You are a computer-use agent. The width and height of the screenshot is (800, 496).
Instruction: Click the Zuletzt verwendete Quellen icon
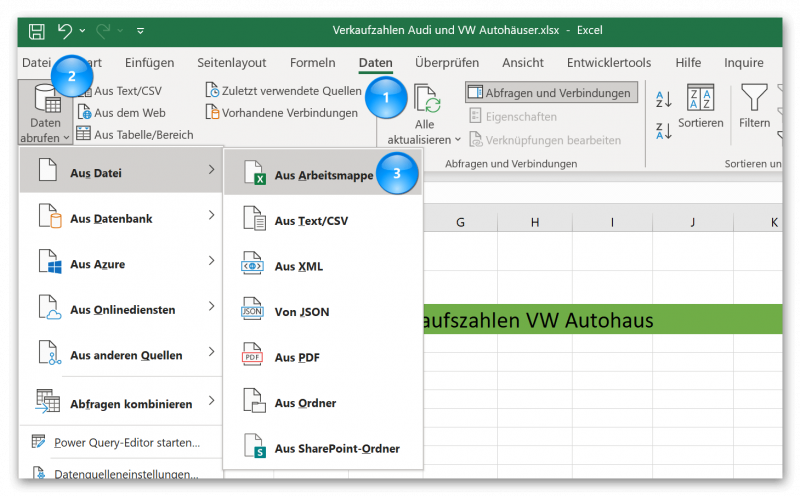click(x=212, y=90)
